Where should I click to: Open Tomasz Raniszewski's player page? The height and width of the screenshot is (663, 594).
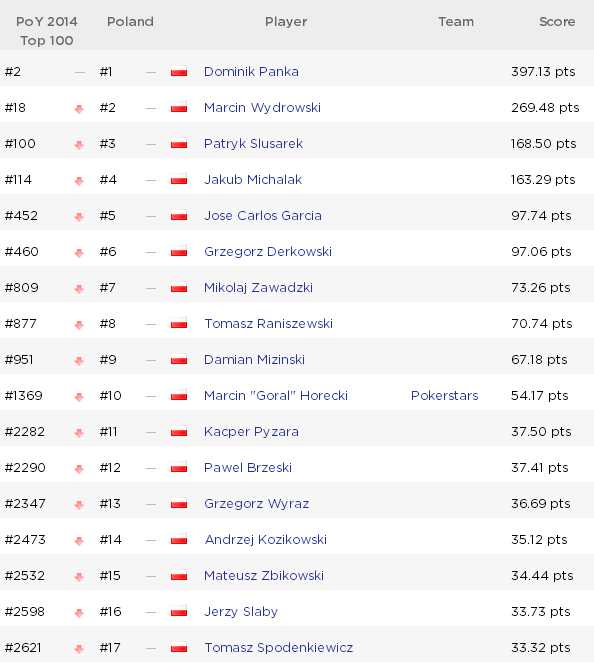pyautogui.click(x=268, y=323)
